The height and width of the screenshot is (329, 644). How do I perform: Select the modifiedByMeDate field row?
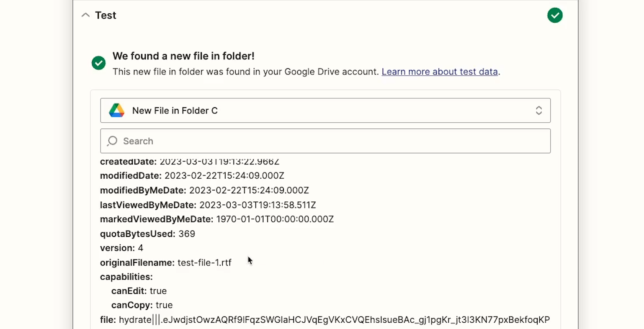click(x=204, y=190)
